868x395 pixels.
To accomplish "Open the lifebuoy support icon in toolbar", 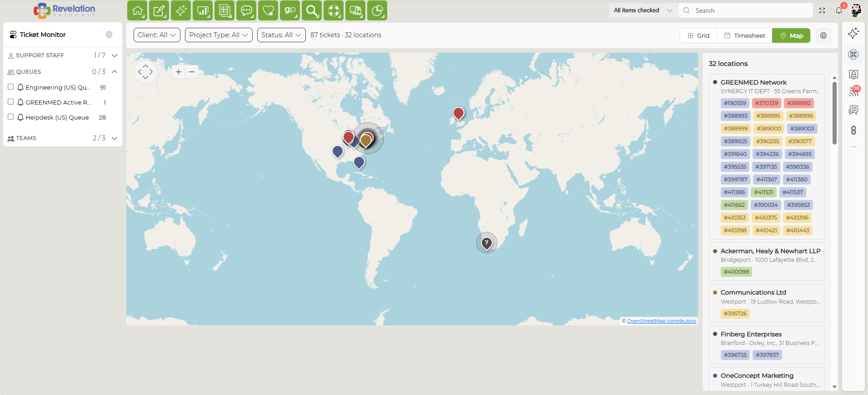I will tap(334, 10).
